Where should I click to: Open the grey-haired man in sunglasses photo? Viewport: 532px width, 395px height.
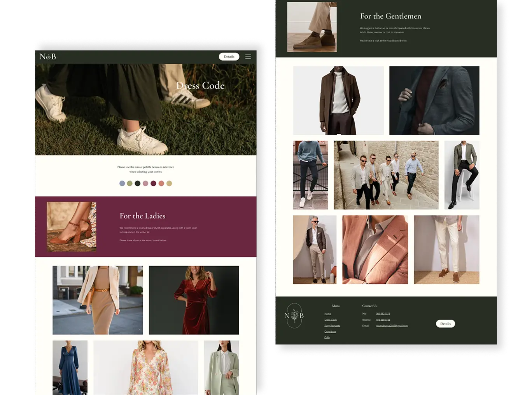coord(315,250)
